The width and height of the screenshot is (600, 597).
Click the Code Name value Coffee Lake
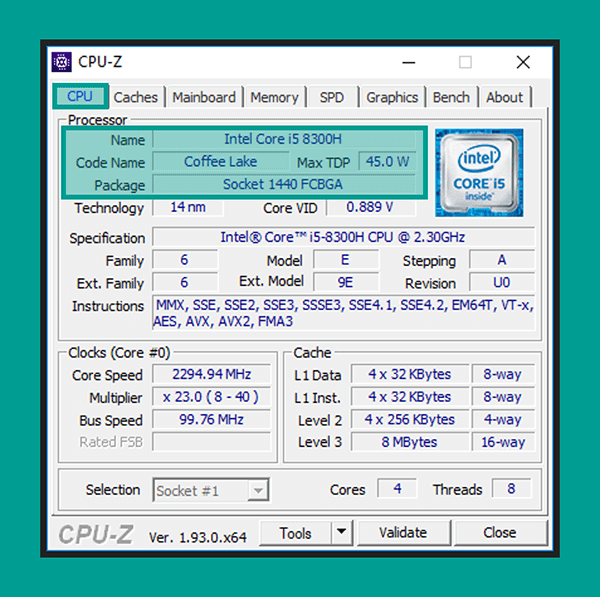[x=220, y=161]
